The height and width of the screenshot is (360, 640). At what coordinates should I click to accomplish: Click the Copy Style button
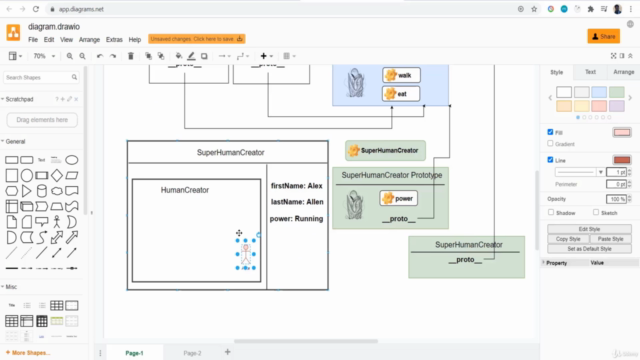[568, 239]
